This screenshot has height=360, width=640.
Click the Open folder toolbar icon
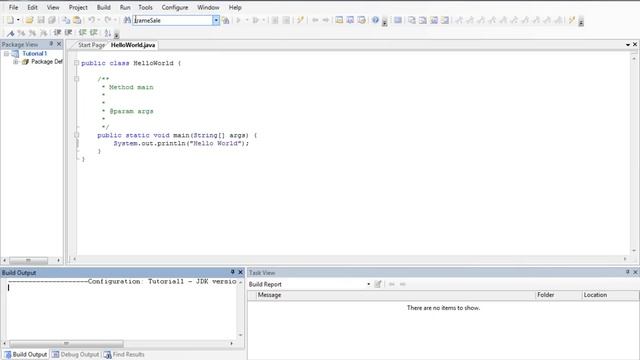pos(29,20)
